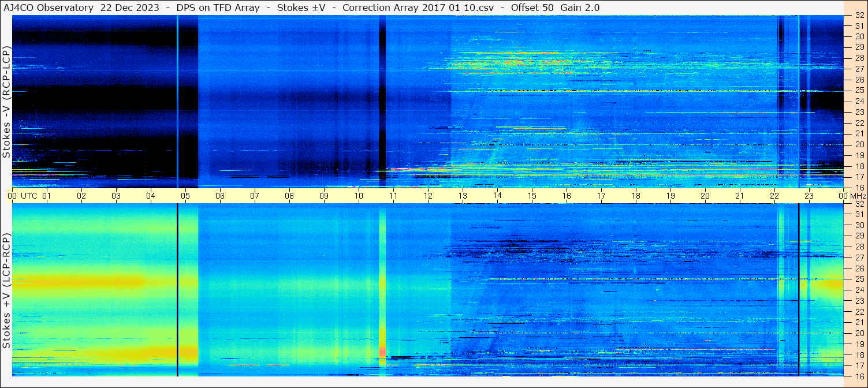Screen dimensions: 868x388
Task: Click the Offset 50 value in header
Action: click(x=532, y=8)
